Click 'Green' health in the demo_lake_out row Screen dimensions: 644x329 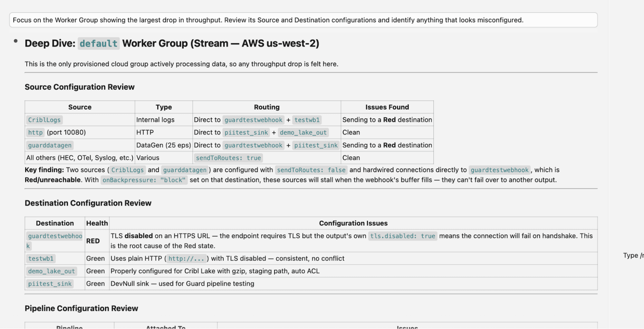(95, 271)
